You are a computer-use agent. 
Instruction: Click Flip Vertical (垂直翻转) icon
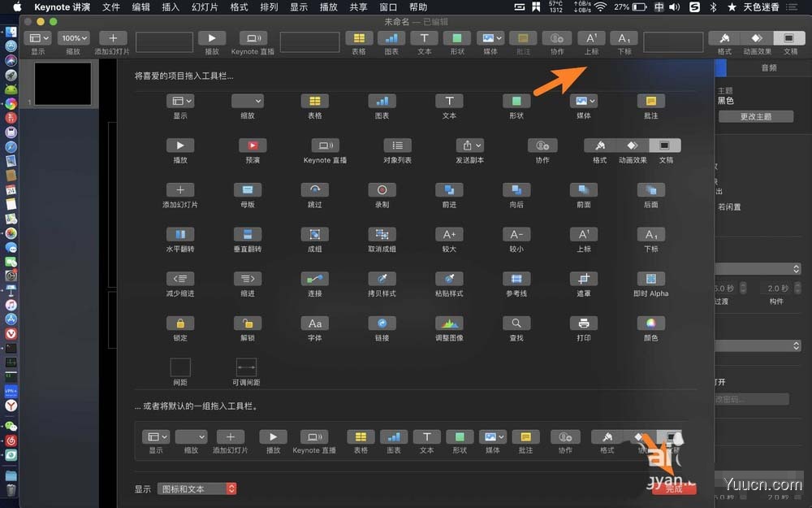pos(248,234)
